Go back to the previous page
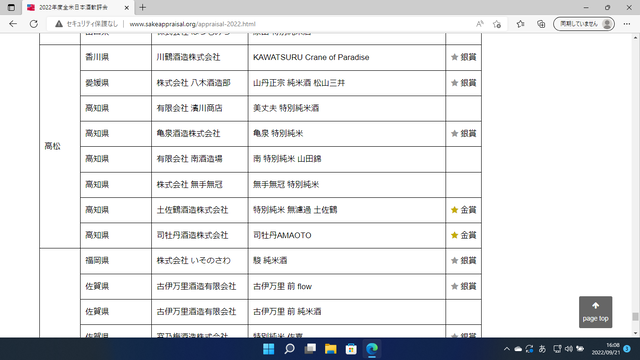Screen dimensions: 640x360 pos(13,24)
